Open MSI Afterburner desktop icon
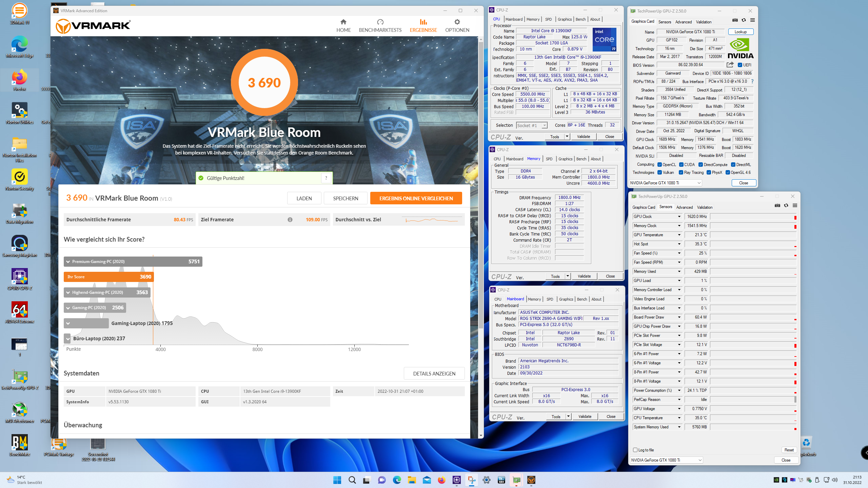The image size is (868, 488). tap(19, 412)
